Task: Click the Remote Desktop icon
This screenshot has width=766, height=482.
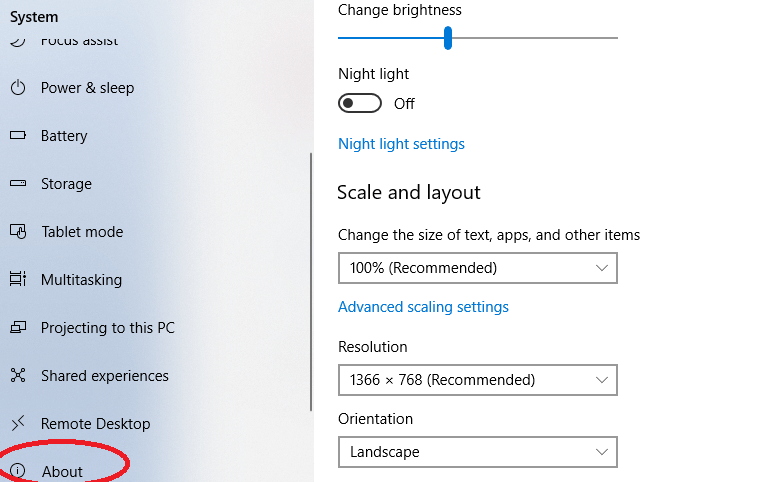Action: tap(18, 423)
